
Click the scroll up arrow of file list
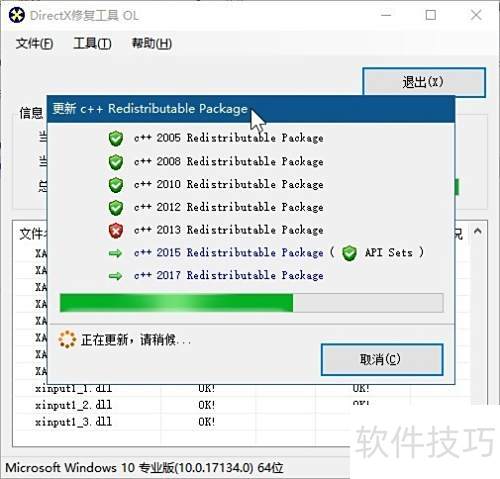click(478, 231)
